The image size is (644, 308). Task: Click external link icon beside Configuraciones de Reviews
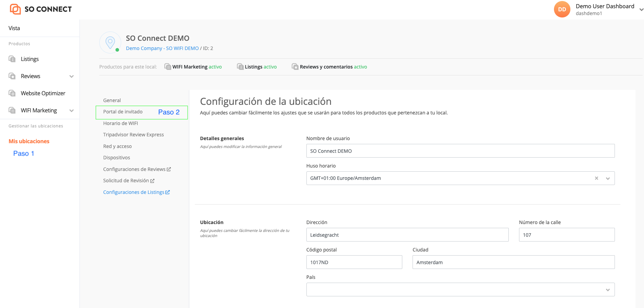click(x=169, y=169)
